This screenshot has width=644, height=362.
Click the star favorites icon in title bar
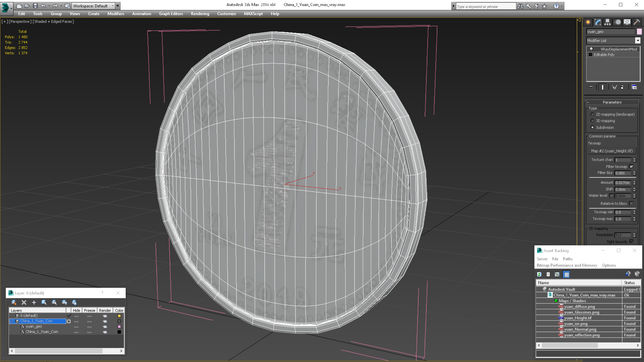click(544, 6)
